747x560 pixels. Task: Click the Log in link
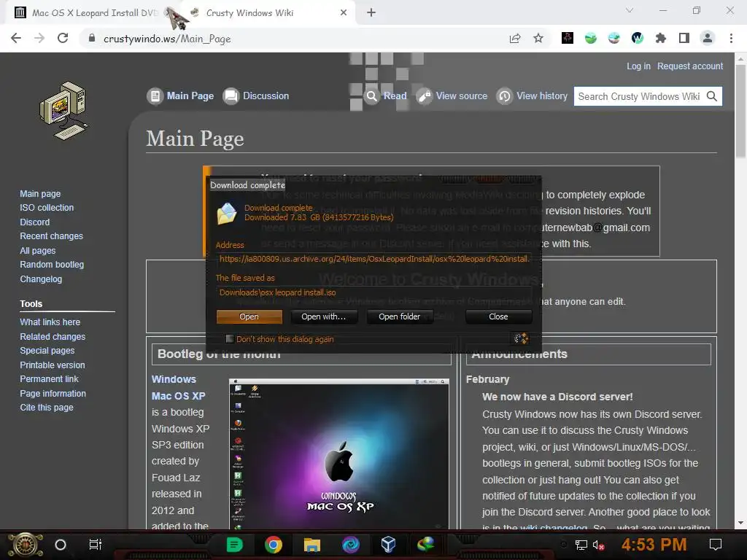coord(638,66)
